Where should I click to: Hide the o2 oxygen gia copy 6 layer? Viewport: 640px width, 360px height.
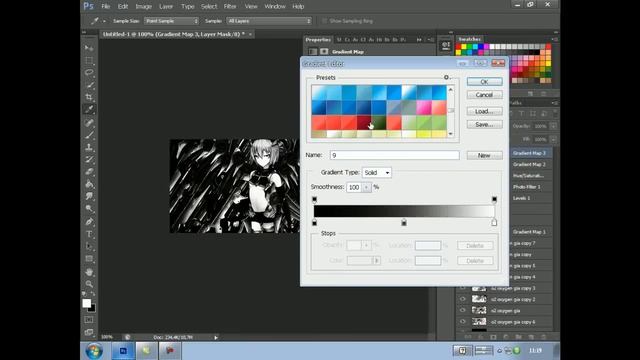point(462,322)
